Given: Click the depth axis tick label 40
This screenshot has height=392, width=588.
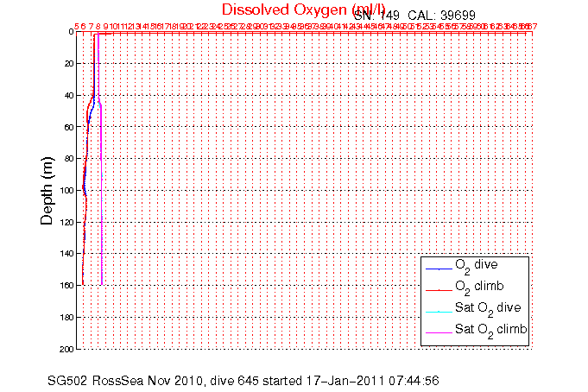Looking at the screenshot, I should (x=69, y=95).
